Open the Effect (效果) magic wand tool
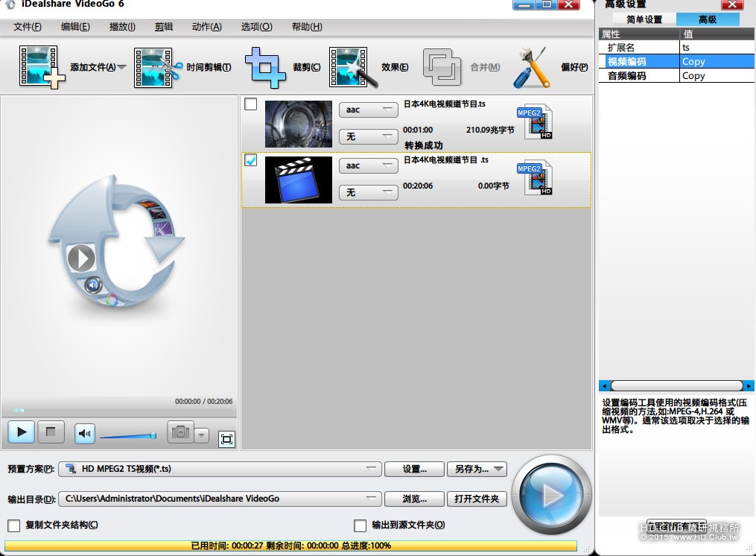This screenshot has height=556, width=756. pos(352,67)
